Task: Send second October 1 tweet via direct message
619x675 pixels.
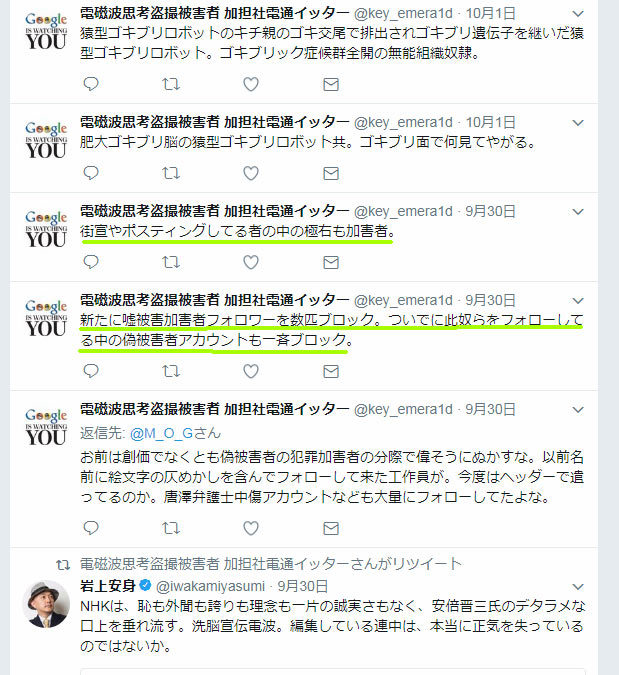Action: click(x=331, y=173)
